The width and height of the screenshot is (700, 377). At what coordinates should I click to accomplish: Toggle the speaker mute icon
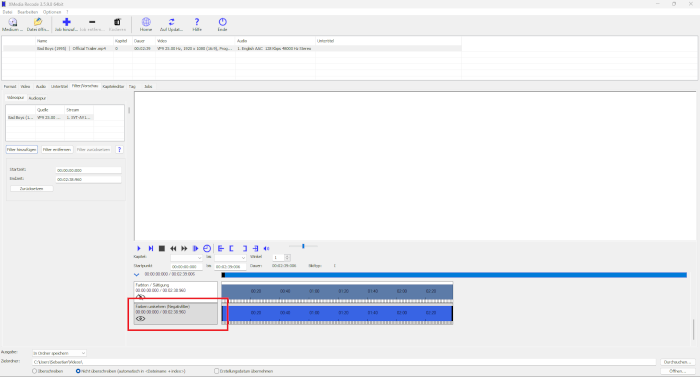click(267, 248)
